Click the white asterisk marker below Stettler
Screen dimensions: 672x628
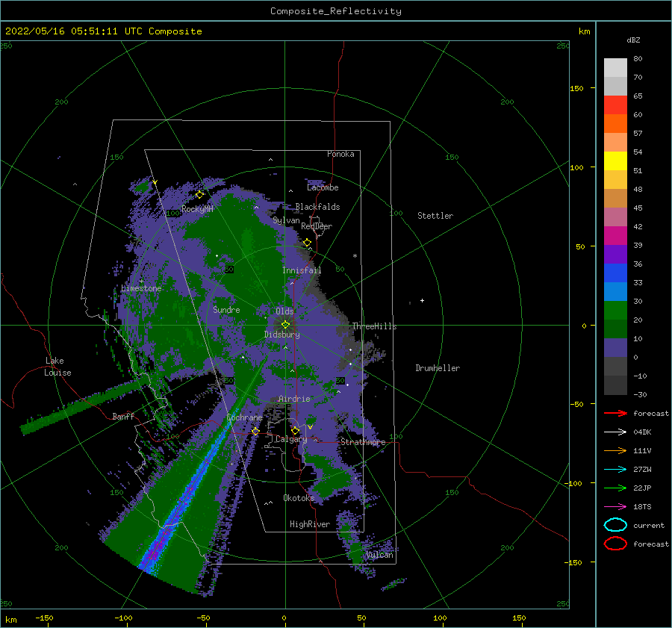355,256
